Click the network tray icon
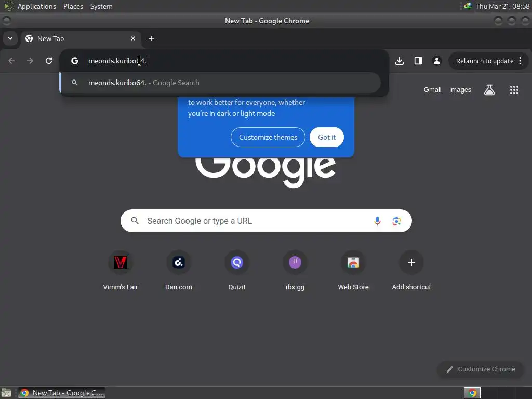The height and width of the screenshot is (399, 532). click(x=468, y=6)
